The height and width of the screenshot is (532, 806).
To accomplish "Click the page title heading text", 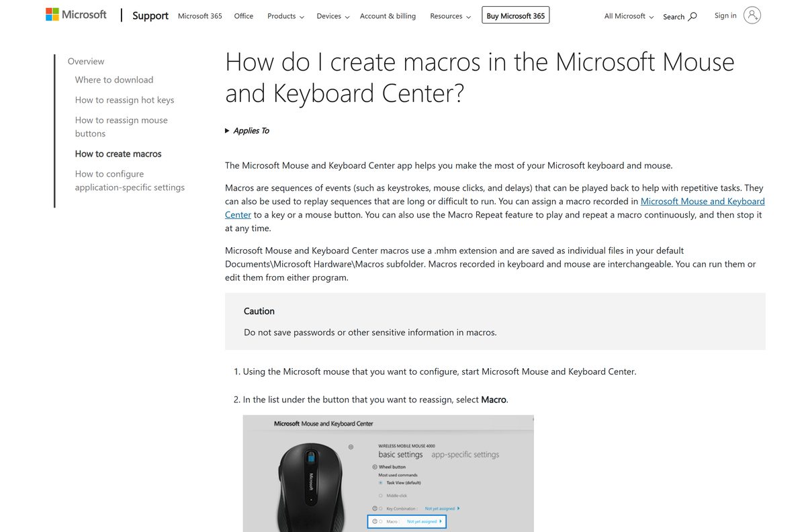I will point(480,77).
